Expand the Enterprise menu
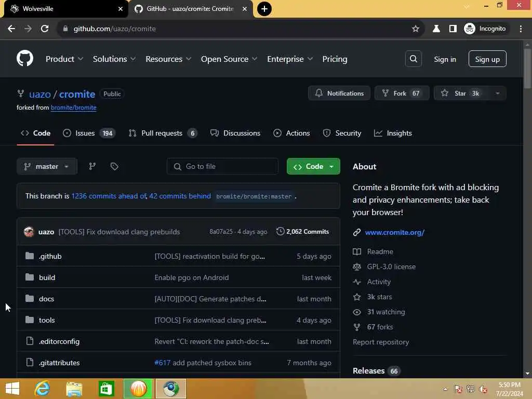Image resolution: width=532 pixels, height=399 pixels. tap(290, 59)
